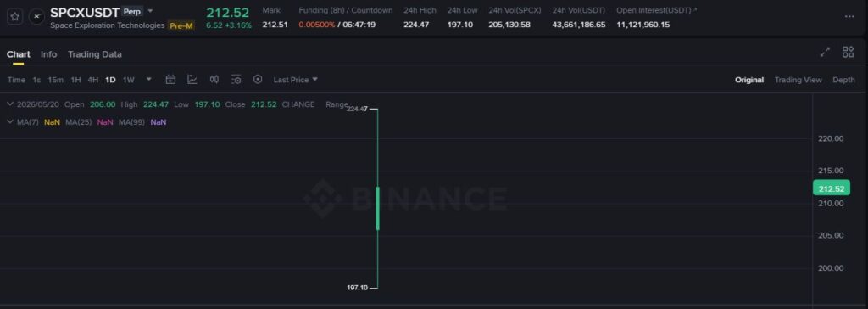
Task: Click the Open value 206.00
Action: coord(103,104)
